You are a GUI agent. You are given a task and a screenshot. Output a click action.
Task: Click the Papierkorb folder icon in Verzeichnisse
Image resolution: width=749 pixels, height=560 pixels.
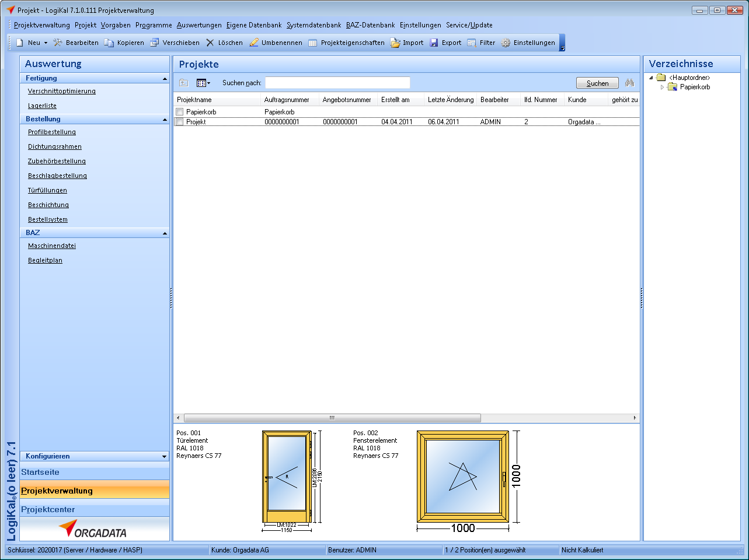[673, 87]
